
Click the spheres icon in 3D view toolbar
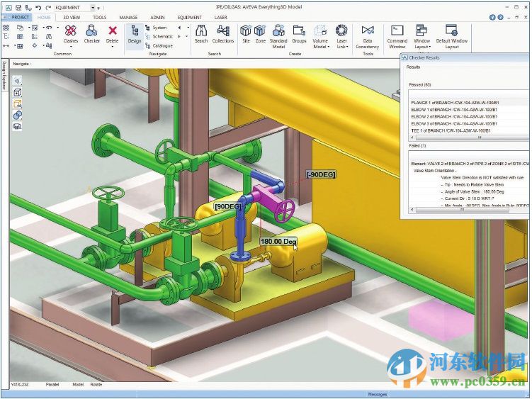pyautogui.click(x=17, y=115)
